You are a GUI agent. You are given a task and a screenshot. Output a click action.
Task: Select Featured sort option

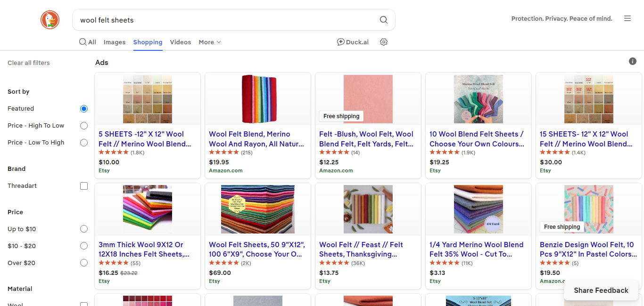click(84, 109)
